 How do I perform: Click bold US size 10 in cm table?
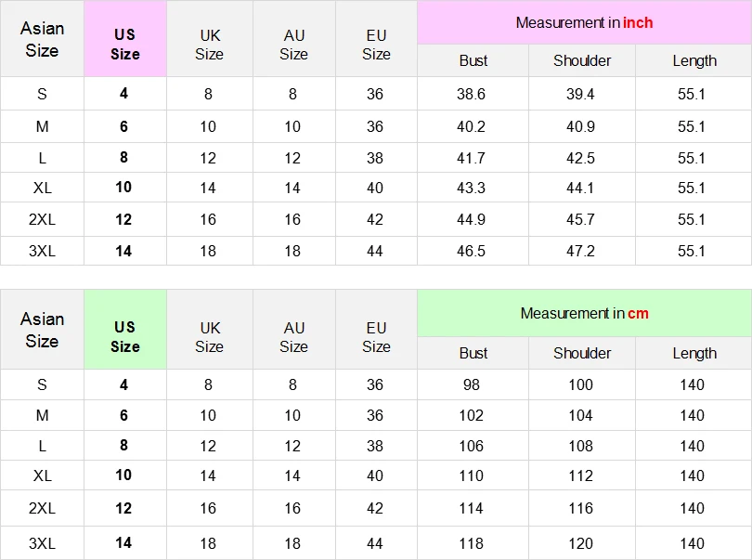[x=123, y=475]
